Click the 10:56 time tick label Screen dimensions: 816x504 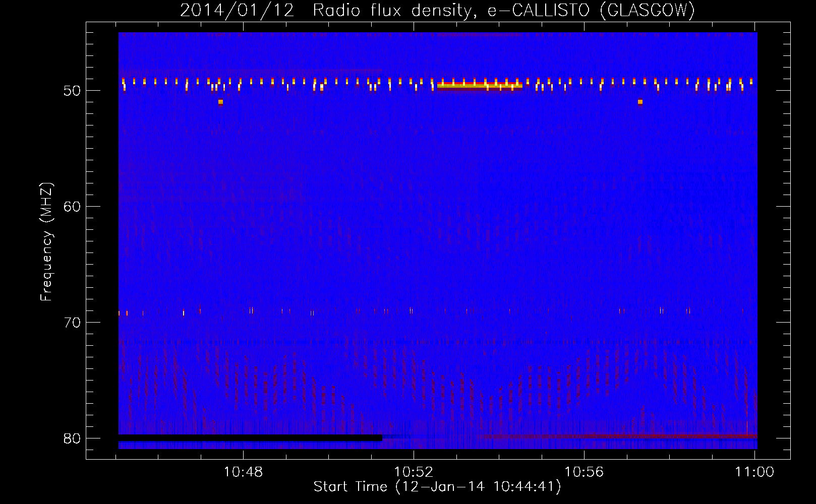584,472
